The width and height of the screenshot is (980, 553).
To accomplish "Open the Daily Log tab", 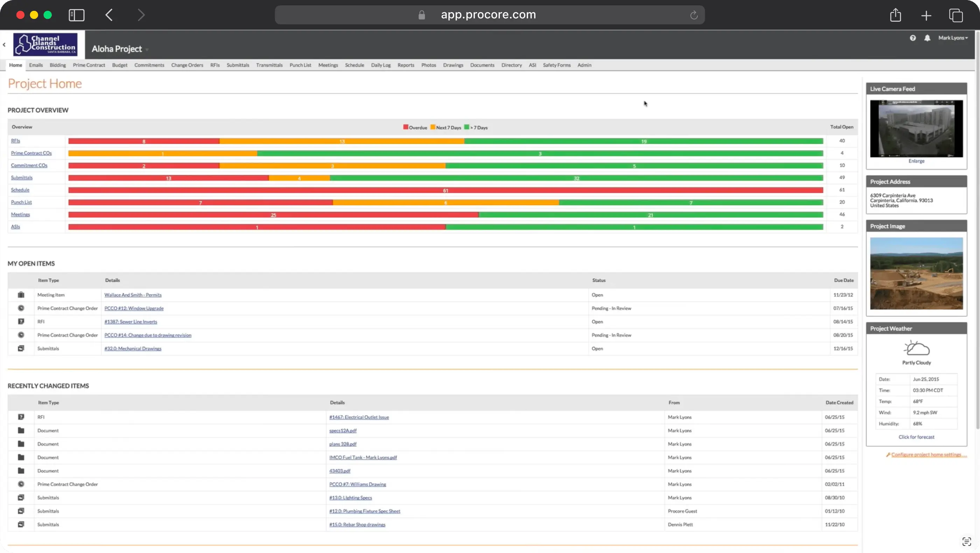I will coord(380,65).
